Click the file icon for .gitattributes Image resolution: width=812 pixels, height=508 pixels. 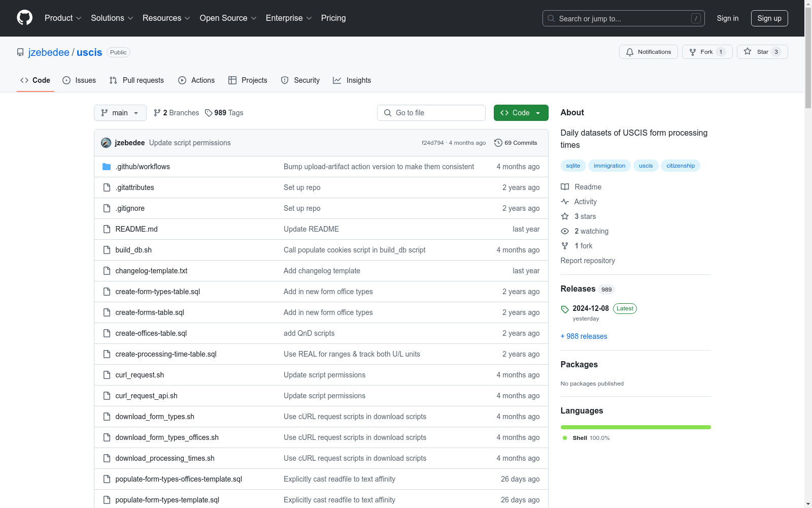point(107,187)
